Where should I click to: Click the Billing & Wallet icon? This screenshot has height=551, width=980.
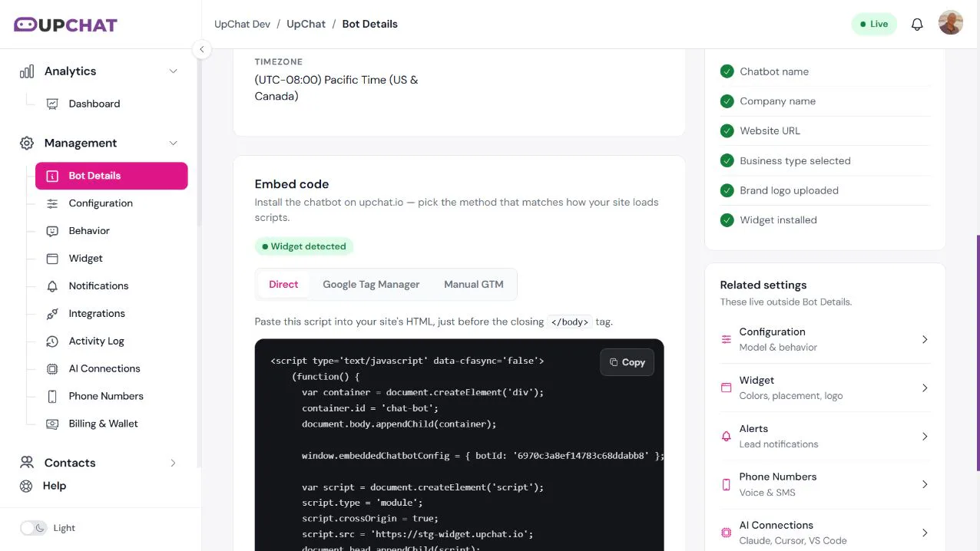click(52, 424)
